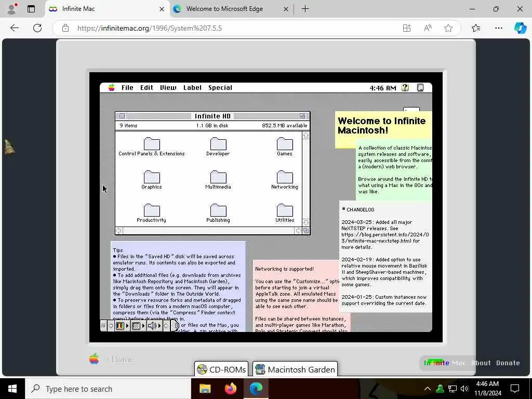
Task: Click the Infinite HD window close box
Action: (x=122, y=116)
